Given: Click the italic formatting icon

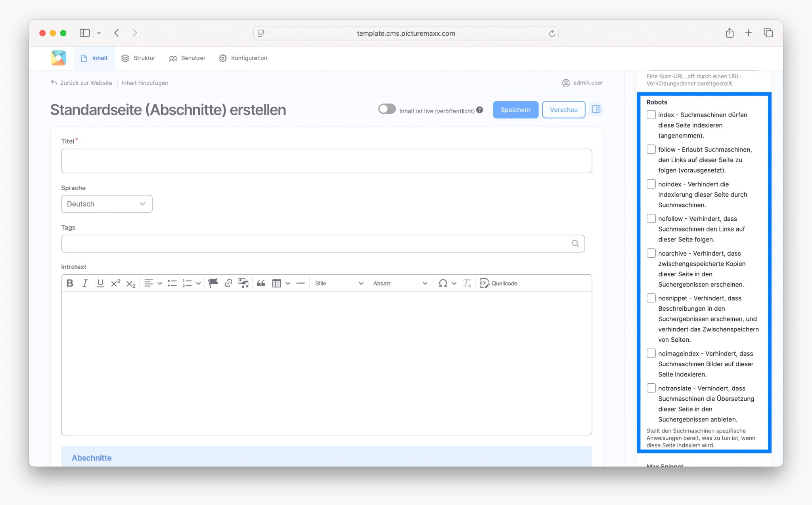Looking at the screenshot, I should 85,283.
